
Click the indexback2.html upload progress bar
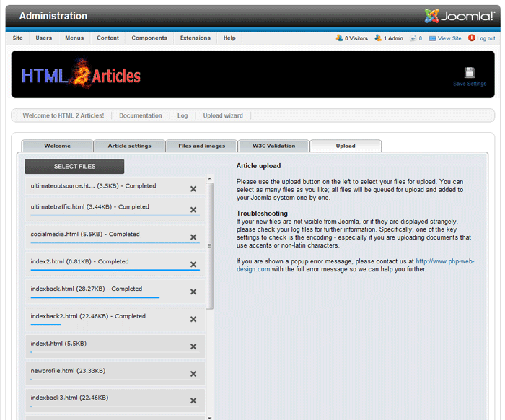click(x=45, y=325)
